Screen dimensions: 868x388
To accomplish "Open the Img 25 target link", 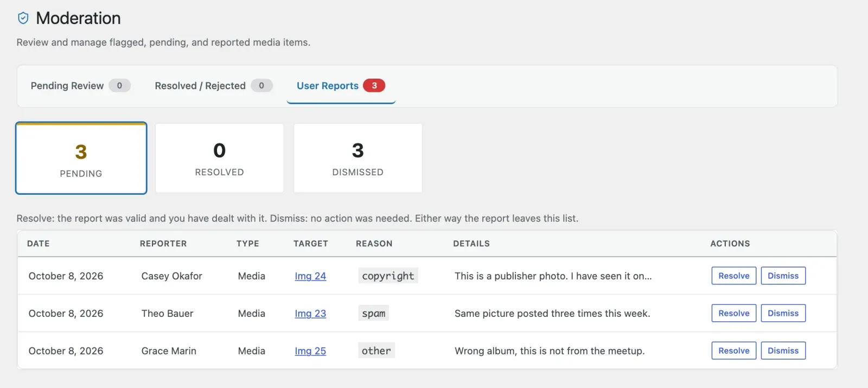I will coord(310,351).
